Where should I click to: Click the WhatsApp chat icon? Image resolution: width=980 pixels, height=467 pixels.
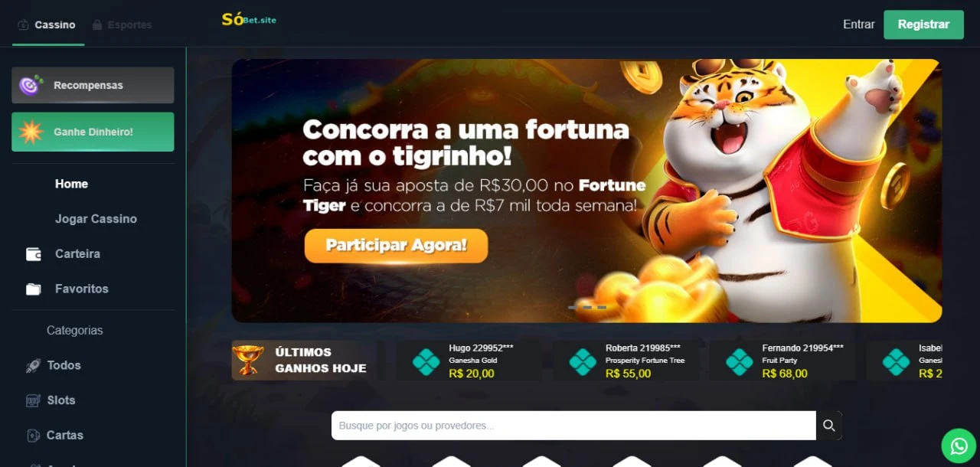pyautogui.click(x=959, y=446)
